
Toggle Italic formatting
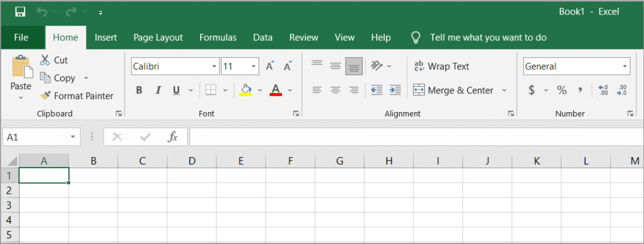click(x=158, y=90)
